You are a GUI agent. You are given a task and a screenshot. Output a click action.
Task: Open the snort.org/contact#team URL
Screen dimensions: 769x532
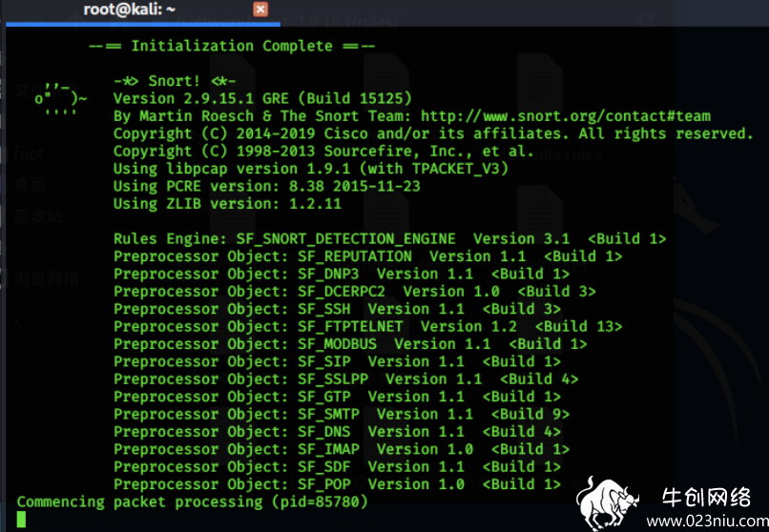coord(566,116)
